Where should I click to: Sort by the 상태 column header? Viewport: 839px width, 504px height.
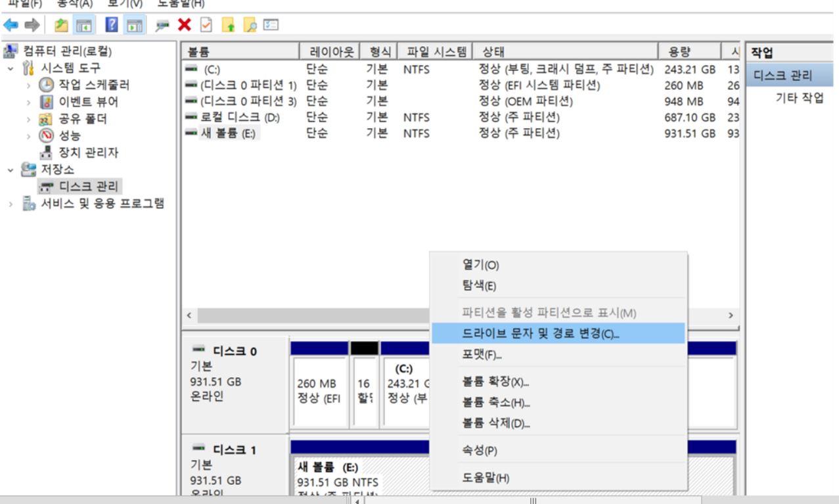point(565,52)
